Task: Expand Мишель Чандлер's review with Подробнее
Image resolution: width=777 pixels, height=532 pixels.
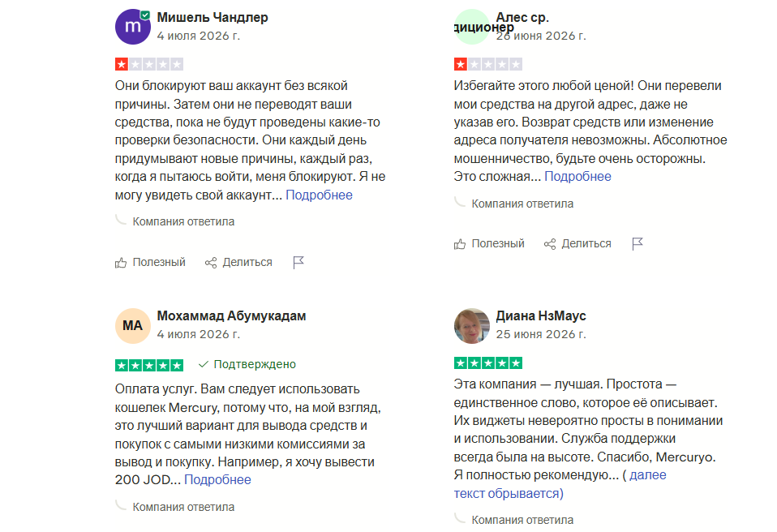Action: [319, 195]
